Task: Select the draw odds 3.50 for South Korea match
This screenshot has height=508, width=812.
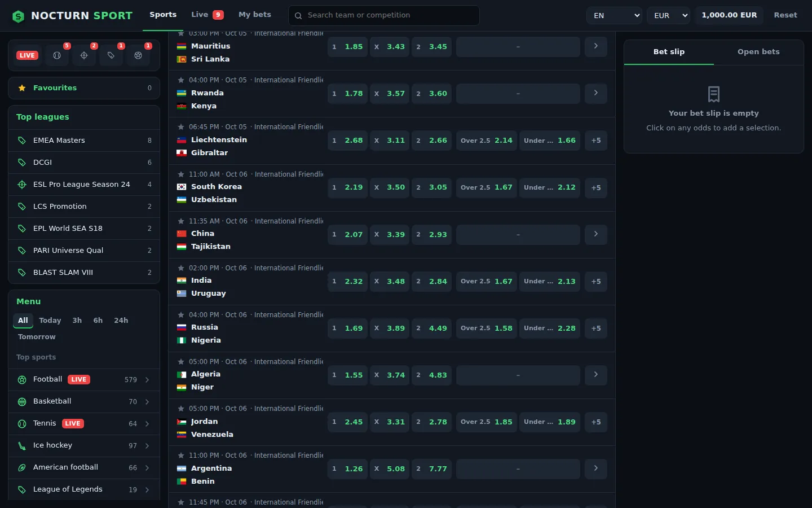Action: coord(390,187)
